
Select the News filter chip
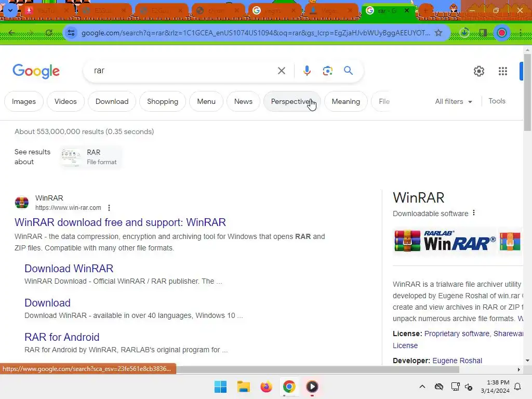click(243, 101)
